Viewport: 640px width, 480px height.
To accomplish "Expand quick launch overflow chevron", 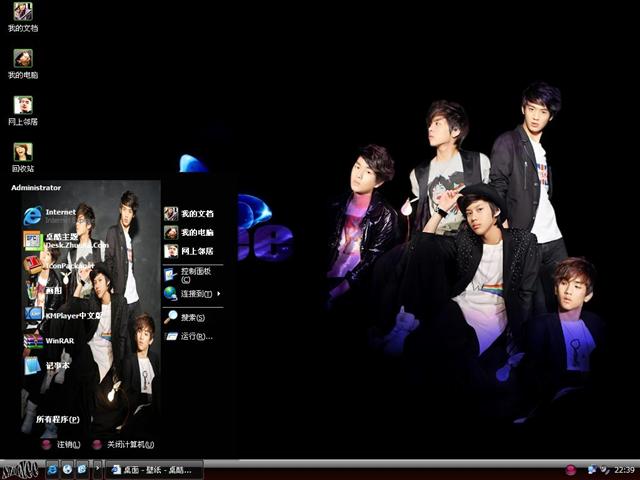I will tap(97, 468).
